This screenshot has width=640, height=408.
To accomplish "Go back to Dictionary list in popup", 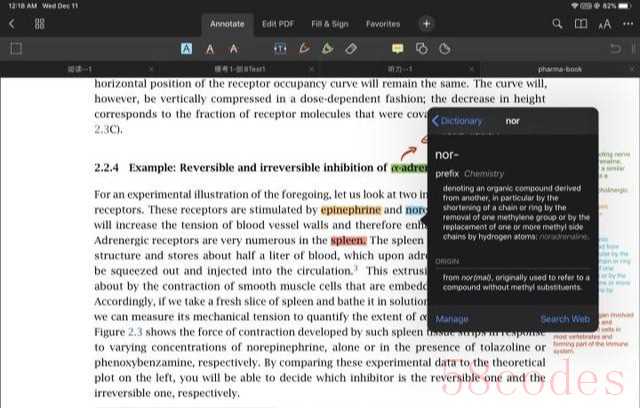I will pos(457,121).
